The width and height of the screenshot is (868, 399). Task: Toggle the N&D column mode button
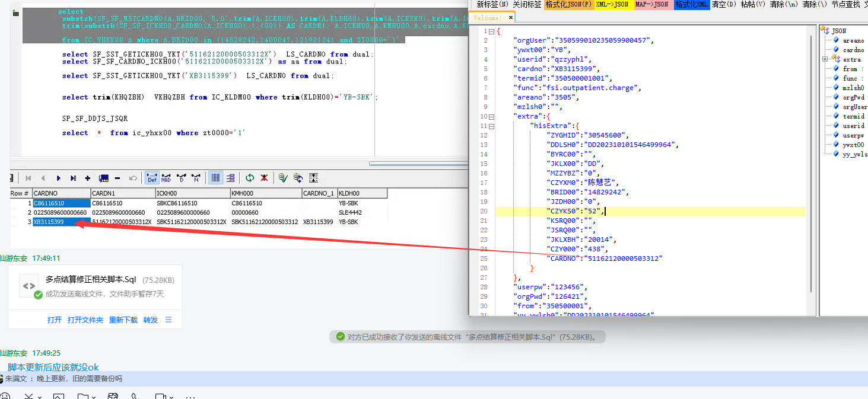166,178
